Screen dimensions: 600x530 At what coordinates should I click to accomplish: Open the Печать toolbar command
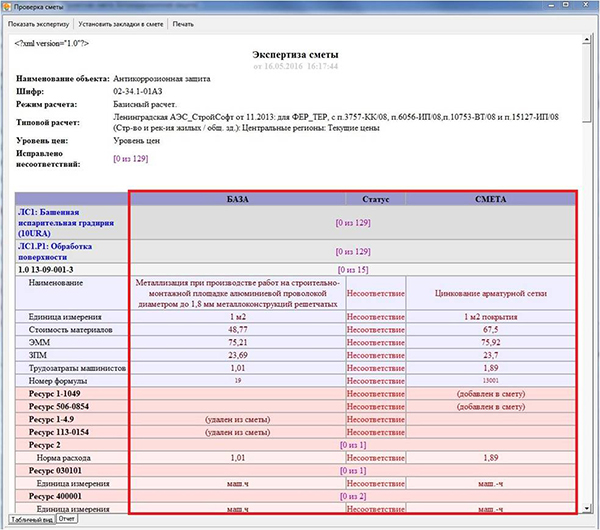183,24
